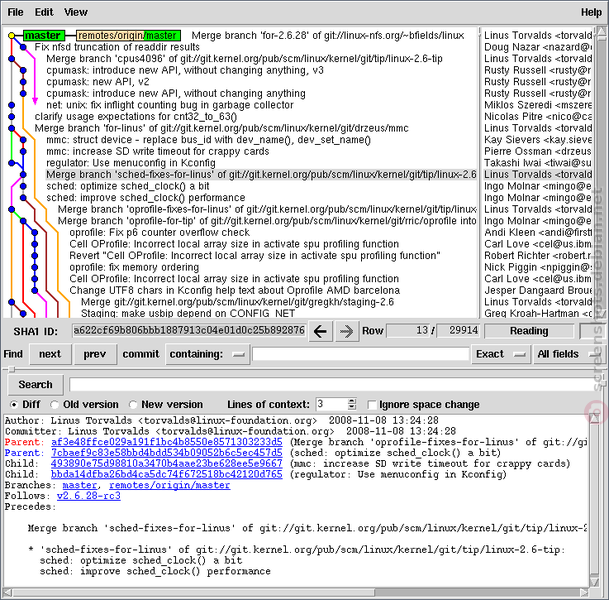The height and width of the screenshot is (600, 609).
Task: Click author 'Doug Nazar' in author column
Action: (x=538, y=47)
